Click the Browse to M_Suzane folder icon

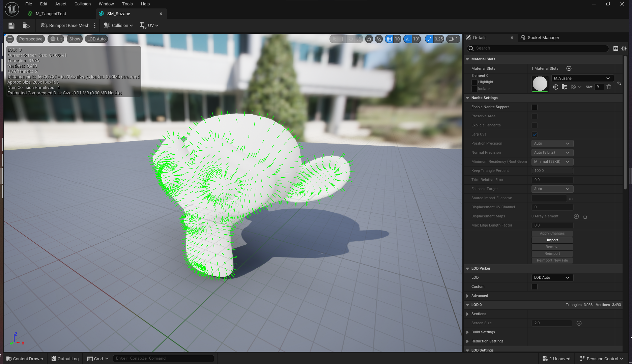pos(565,87)
